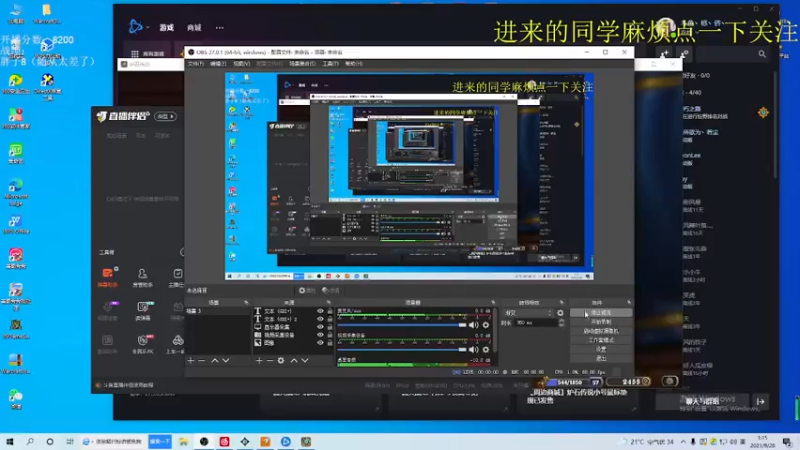Click the Start Recording button in Controls

point(601,322)
